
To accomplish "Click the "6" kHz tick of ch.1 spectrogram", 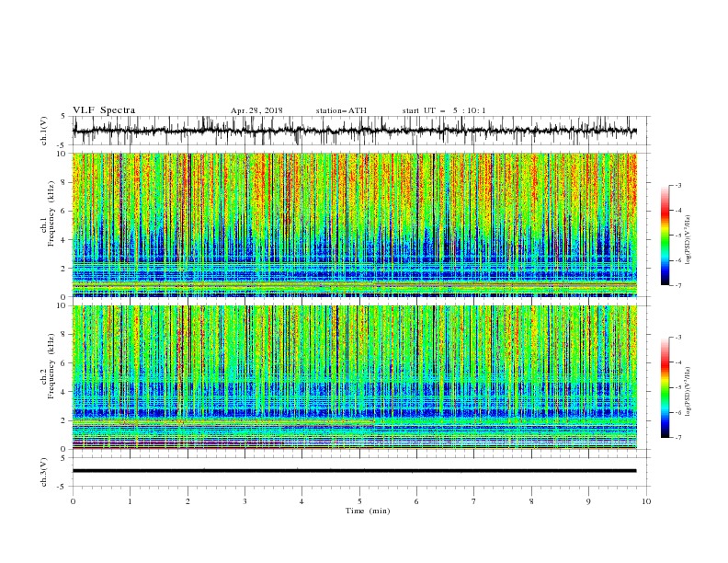I will coord(64,211).
